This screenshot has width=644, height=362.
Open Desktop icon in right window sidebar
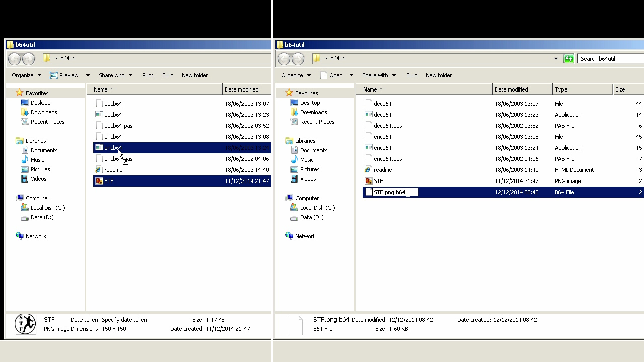tap(294, 103)
